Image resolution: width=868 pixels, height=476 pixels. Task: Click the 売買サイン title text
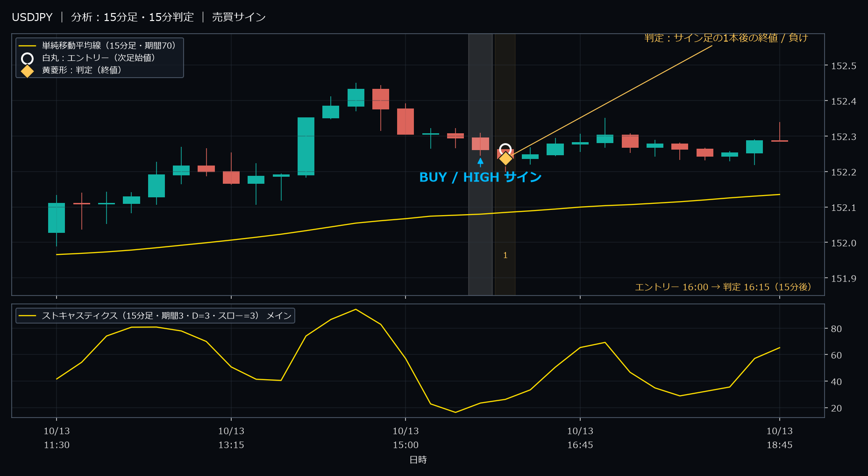[x=239, y=17]
